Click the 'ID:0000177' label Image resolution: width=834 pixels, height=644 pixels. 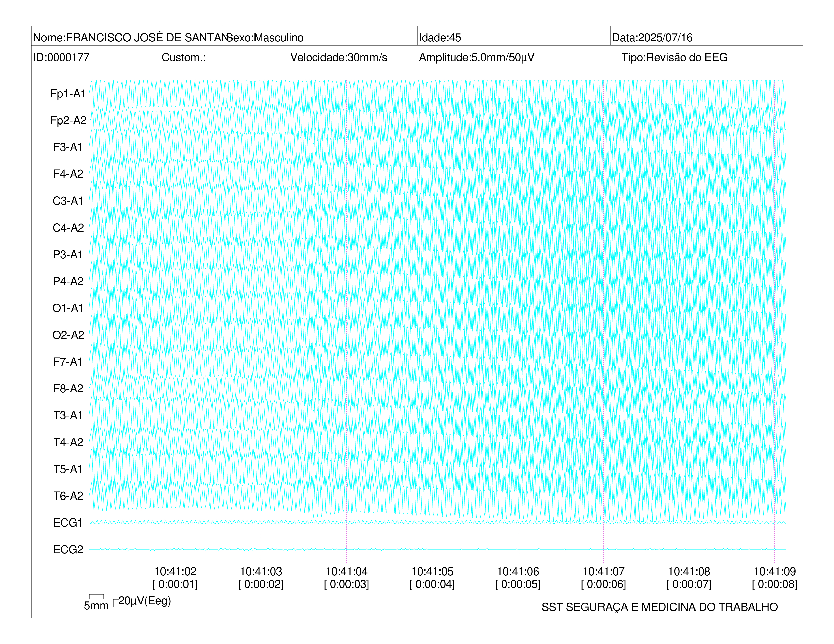click(61, 57)
